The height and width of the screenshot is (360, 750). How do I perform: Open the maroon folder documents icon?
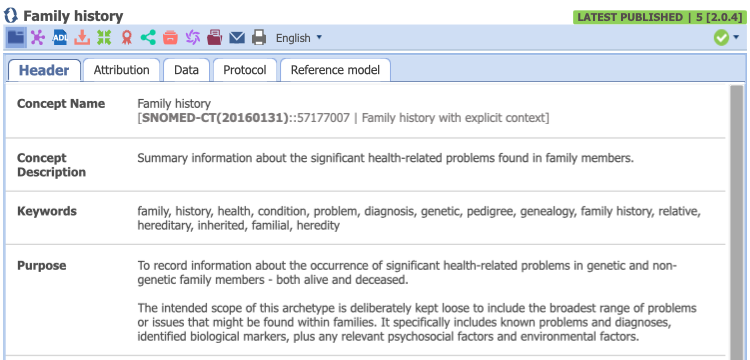click(x=215, y=37)
